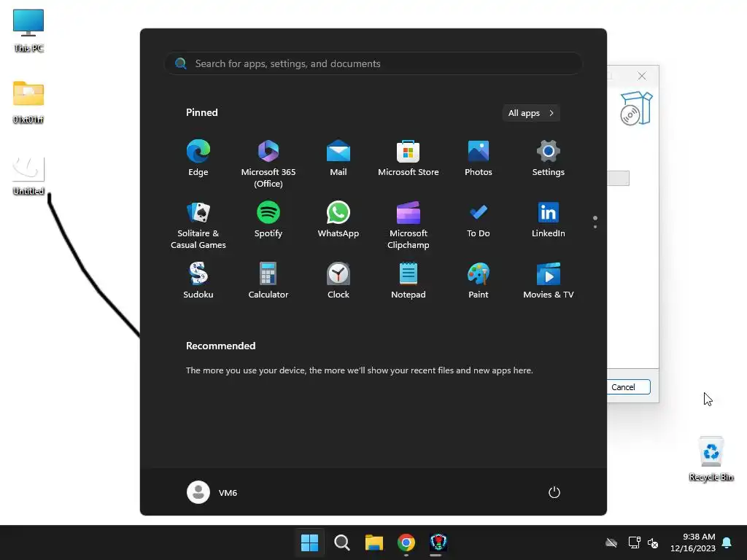Screen dimensions: 747x560
Task: Select the Untitled desktop file
Action: [x=28, y=176]
